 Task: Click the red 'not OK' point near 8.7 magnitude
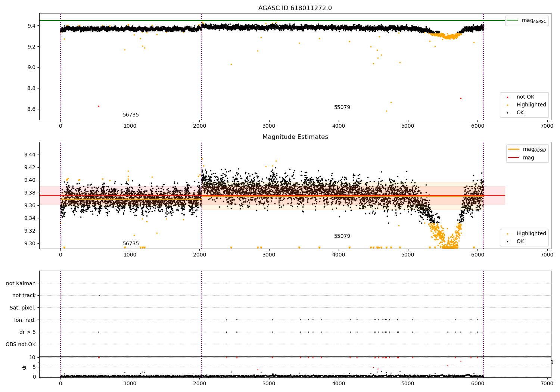pos(461,98)
